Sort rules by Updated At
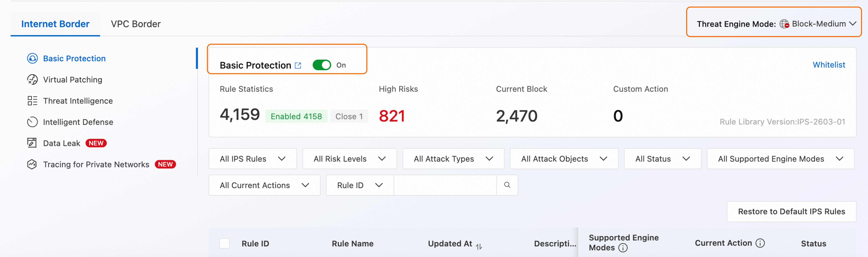Image resolution: width=868 pixels, height=257 pixels. pos(479,247)
